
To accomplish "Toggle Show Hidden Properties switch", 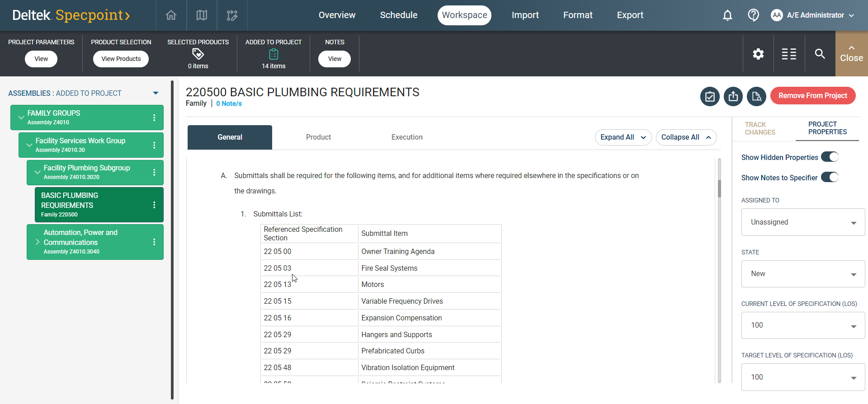I will click(x=830, y=157).
